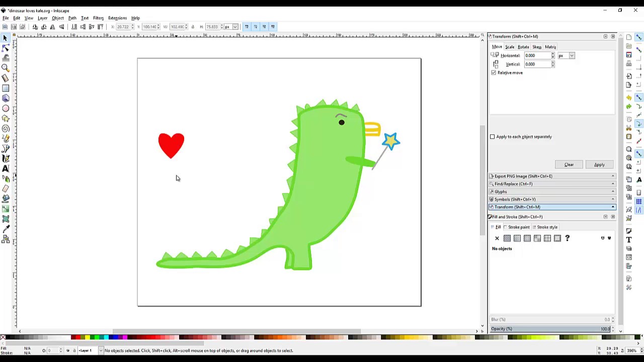The width and height of the screenshot is (644, 362).
Task: Click the red heart on canvas
Action: (x=171, y=145)
